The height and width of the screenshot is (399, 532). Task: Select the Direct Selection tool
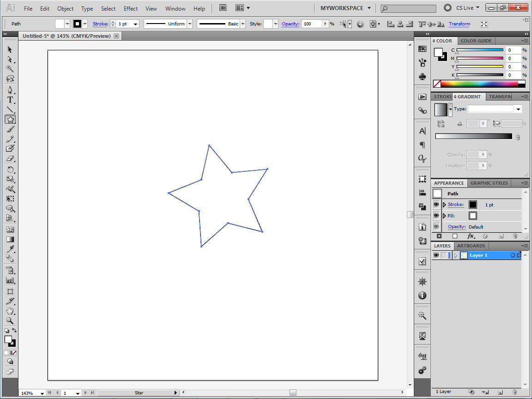[10, 59]
